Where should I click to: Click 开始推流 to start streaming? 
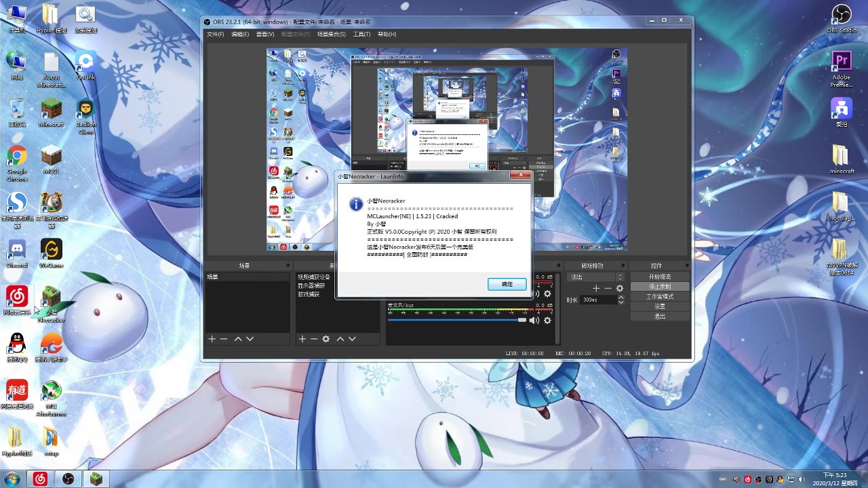pyautogui.click(x=660, y=277)
